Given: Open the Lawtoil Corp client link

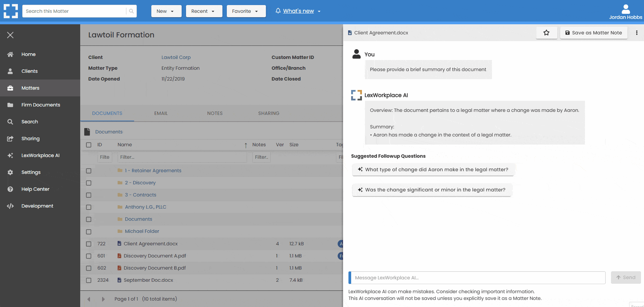Looking at the screenshot, I should point(176,57).
